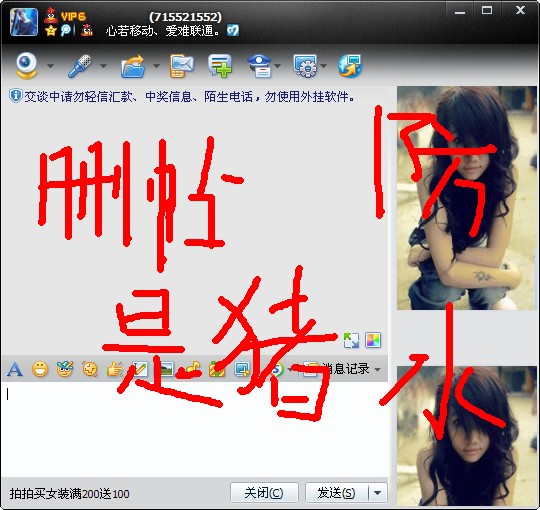Click the send file folder icon
Screen dimensions: 540x510
pos(133,66)
